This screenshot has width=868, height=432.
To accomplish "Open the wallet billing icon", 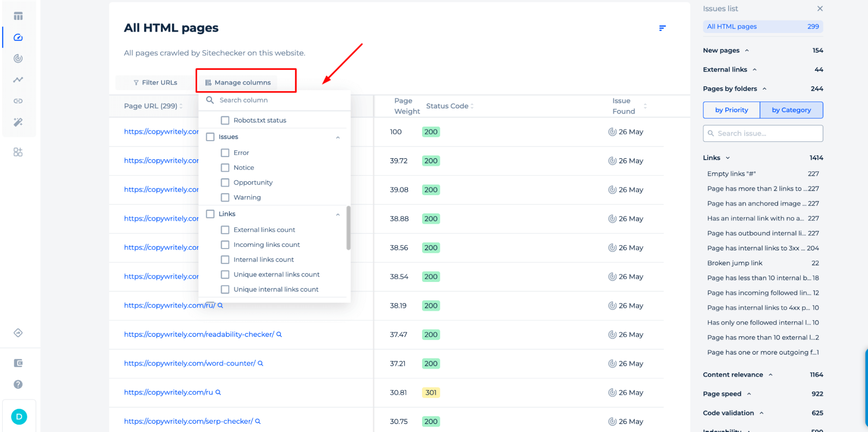I will coord(18,363).
